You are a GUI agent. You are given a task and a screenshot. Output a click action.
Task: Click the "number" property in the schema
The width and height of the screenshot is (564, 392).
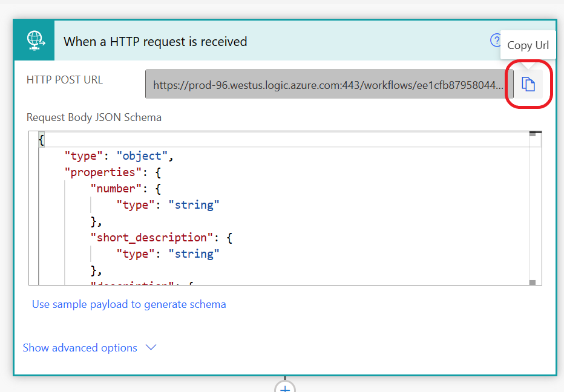tap(116, 189)
